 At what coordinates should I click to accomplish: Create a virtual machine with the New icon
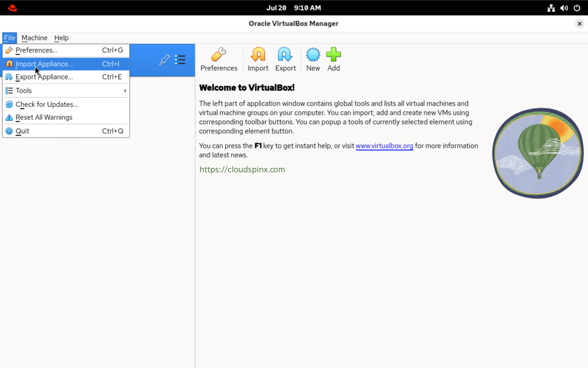[312, 59]
